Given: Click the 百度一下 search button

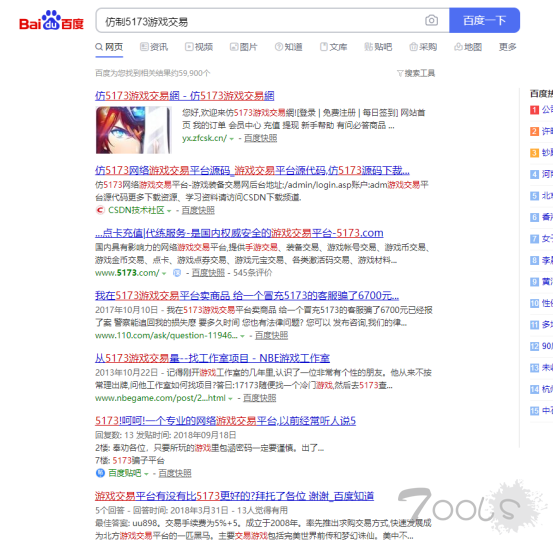Looking at the screenshot, I should point(484,20).
